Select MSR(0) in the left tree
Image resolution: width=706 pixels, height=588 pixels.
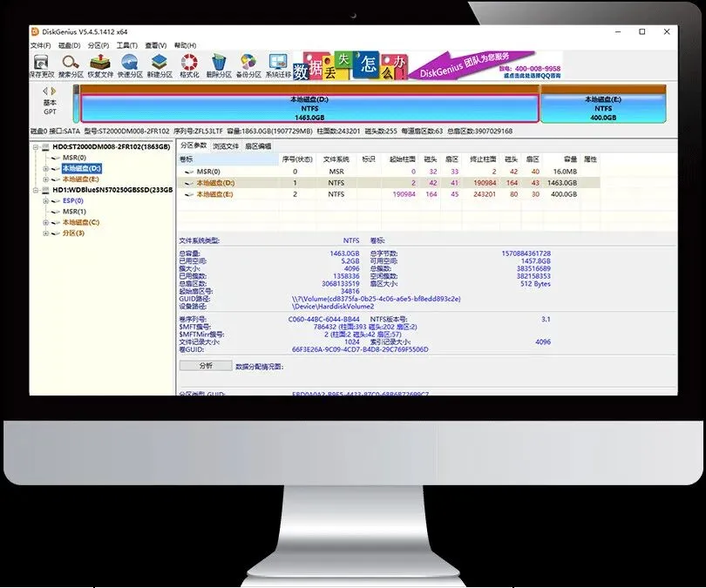click(x=74, y=158)
